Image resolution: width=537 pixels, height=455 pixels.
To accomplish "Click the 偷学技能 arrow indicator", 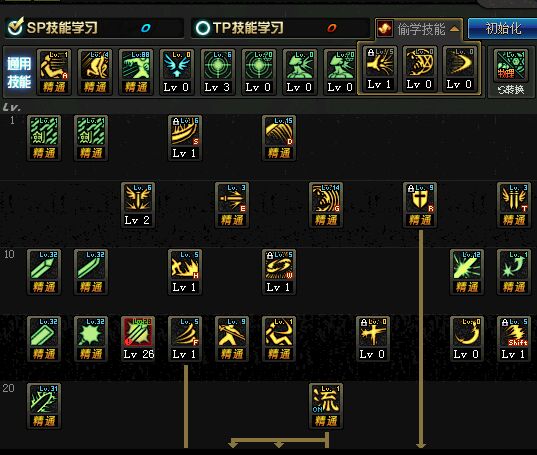I will point(454,29).
